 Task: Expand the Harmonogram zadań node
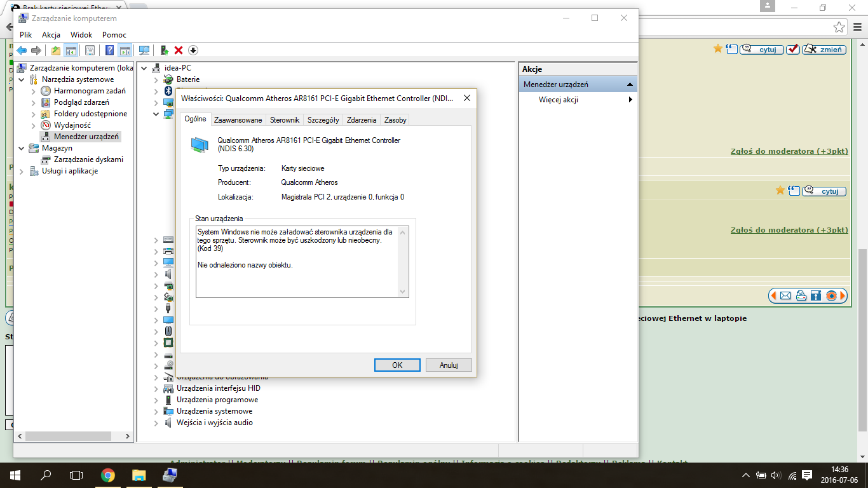point(34,91)
